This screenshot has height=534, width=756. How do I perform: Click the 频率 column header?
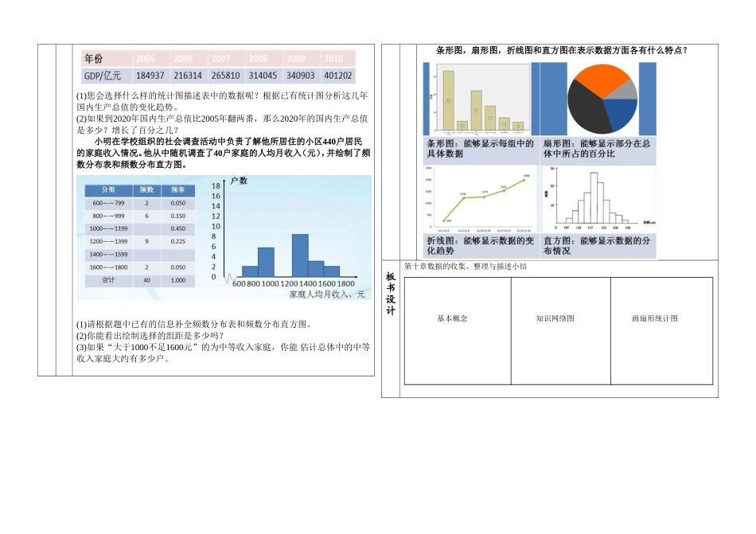178,190
